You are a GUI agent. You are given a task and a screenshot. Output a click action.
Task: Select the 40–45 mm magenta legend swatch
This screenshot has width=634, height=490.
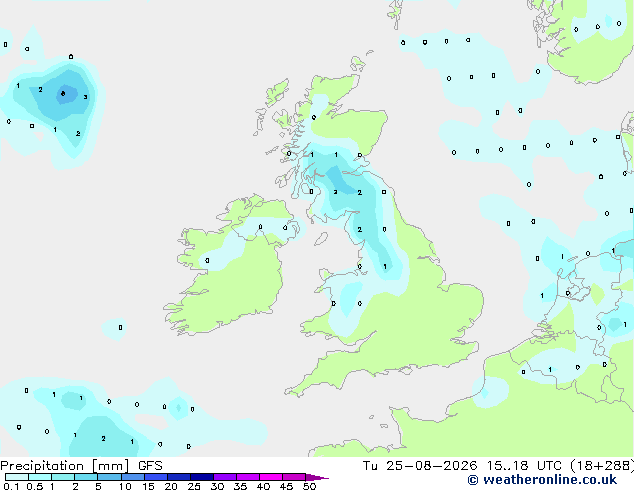271,477
